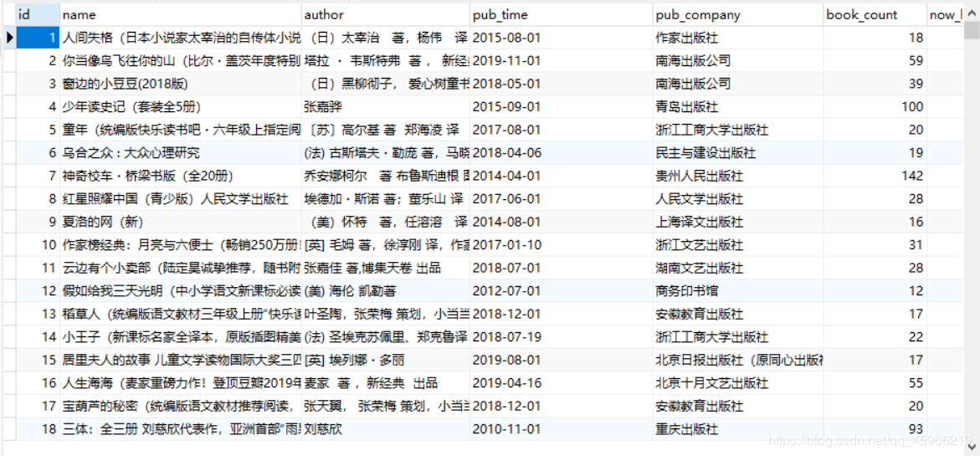Image resolution: width=980 pixels, height=456 pixels.
Task: Select the pub_time column header
Action: tap(562, 14)
